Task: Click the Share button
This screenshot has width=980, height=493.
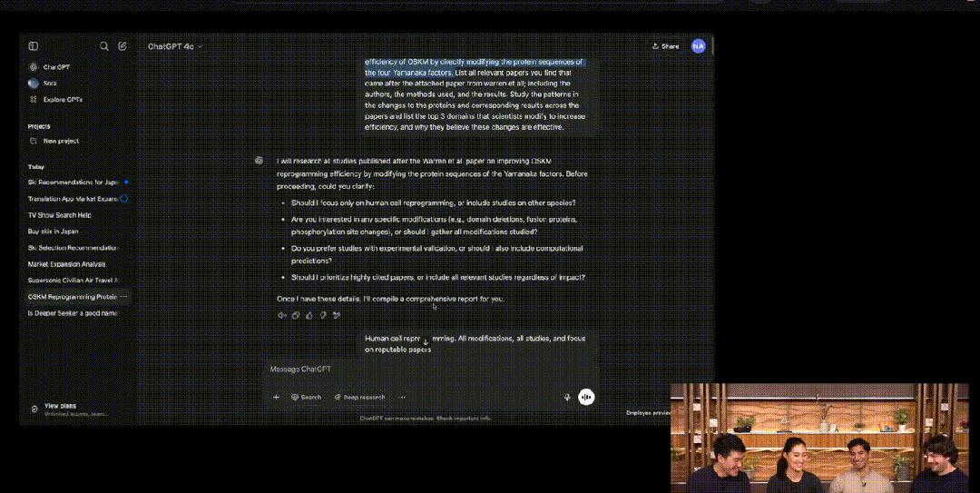Action: click(666, 46)
